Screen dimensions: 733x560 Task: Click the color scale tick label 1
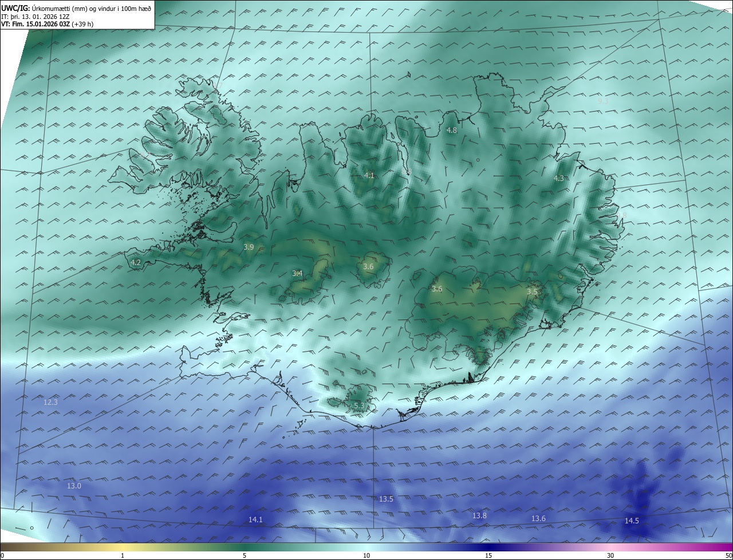[123, 555]
